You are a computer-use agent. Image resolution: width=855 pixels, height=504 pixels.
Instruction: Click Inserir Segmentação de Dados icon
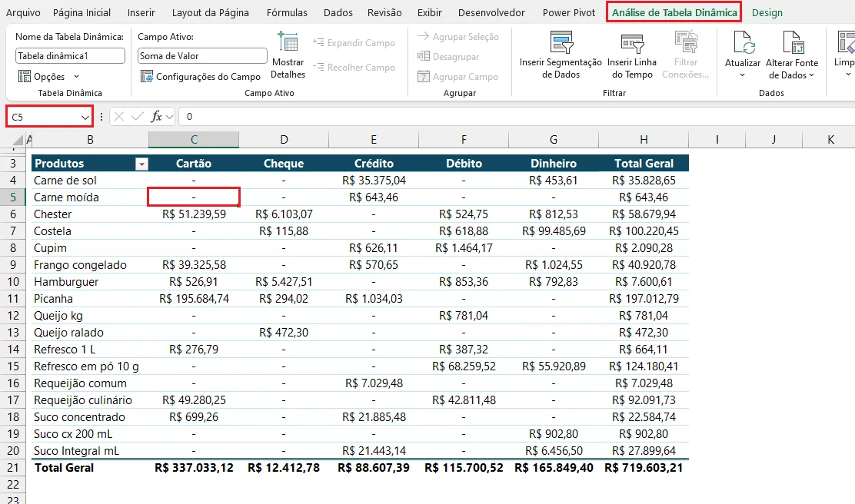point(561,42)
